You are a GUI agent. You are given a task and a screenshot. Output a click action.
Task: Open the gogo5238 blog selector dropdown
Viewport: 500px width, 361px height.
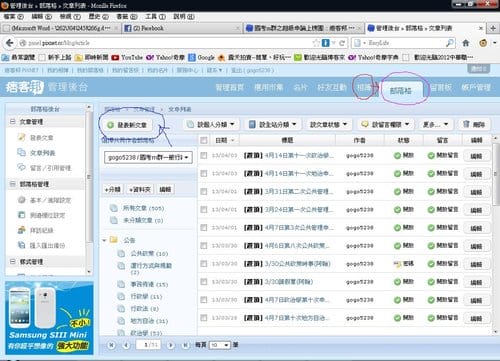tap(148, 157)
